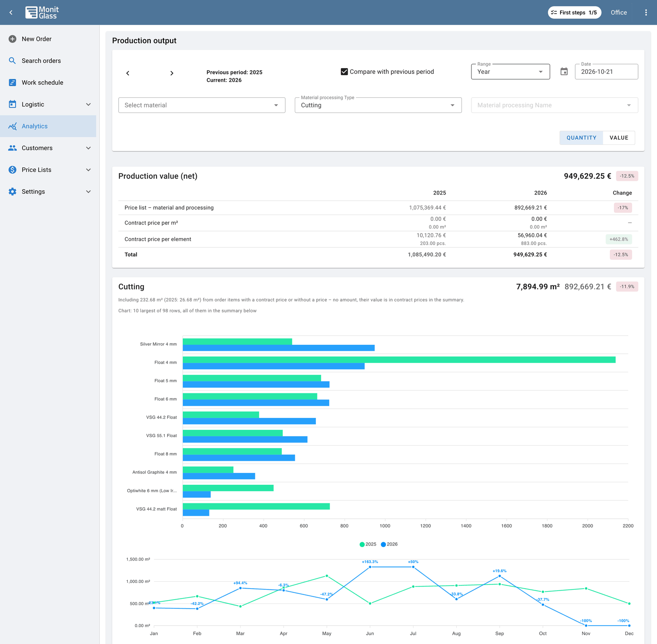
Task: Open the Select material dropdown
Action: point(202,105)
